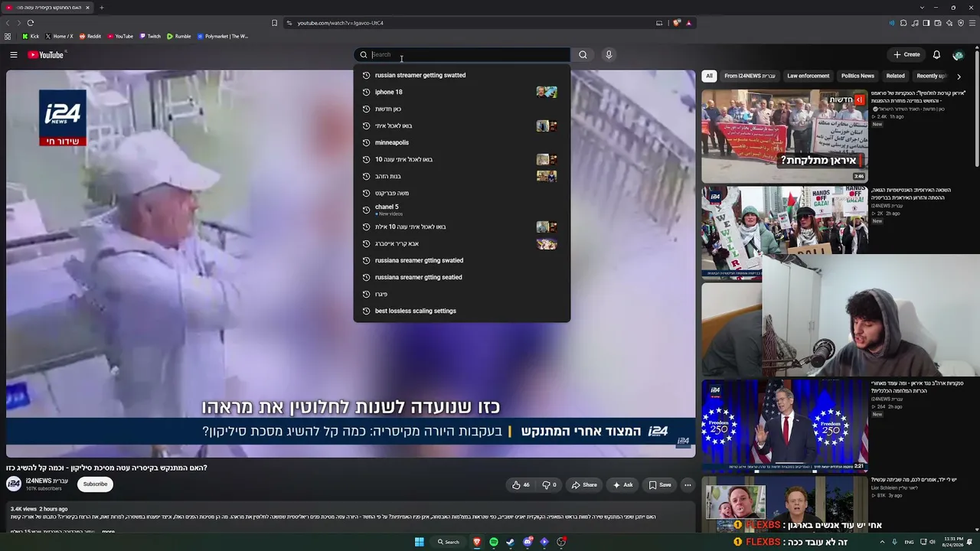Open the account avatar menu
The height and width of the screenshot is (551, 980).
958,54
